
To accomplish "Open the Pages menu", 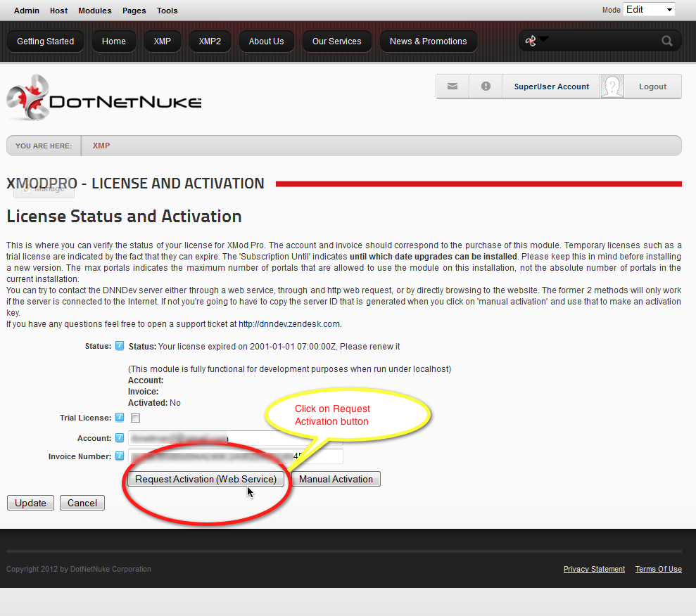I will 134,11.
